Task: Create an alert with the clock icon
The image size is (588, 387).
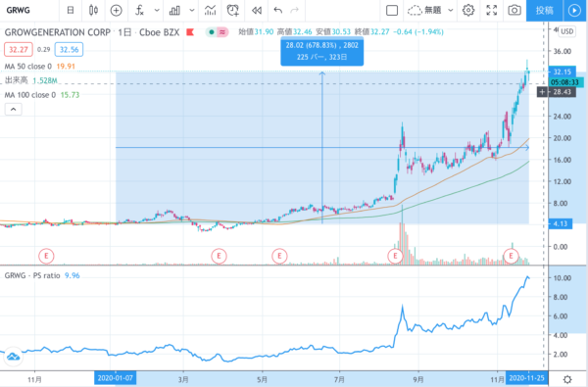Action: tap(233, 10)
